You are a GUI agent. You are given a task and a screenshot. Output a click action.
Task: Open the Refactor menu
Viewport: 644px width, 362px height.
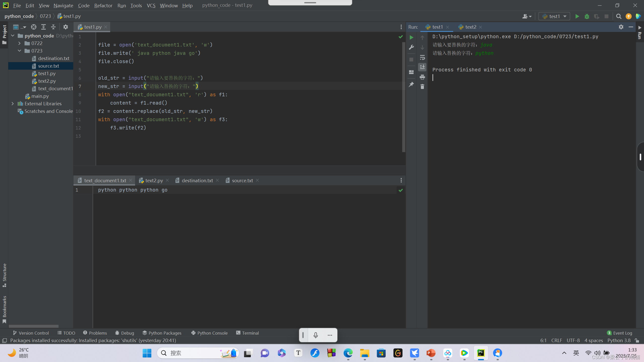click(103, 5)
